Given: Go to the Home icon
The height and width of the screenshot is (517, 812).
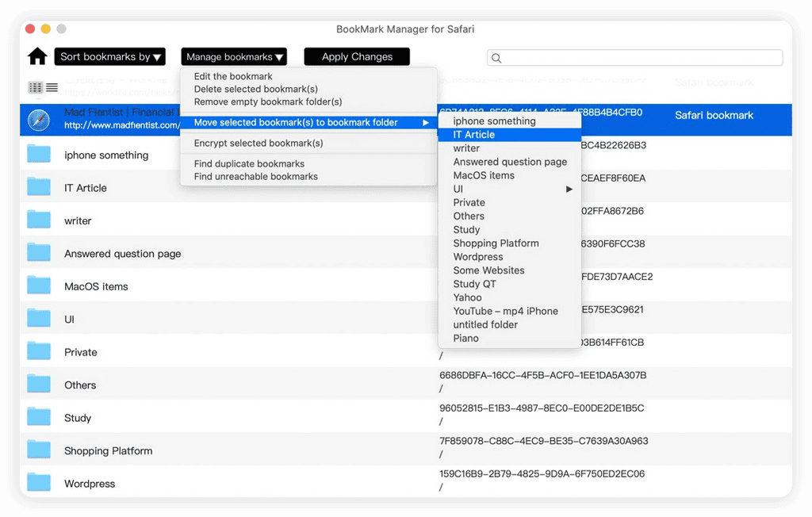Looking at the screenshot, I should click(x=37, y=56).
